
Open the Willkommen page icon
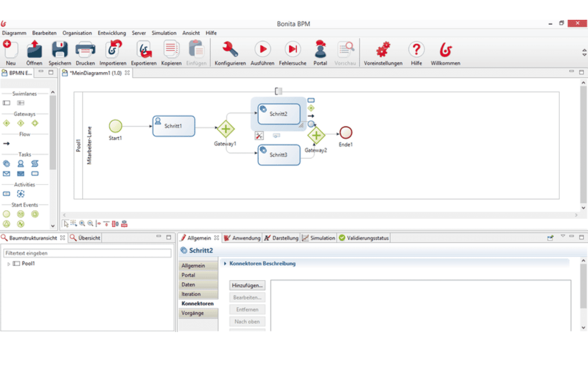point(445,50)
